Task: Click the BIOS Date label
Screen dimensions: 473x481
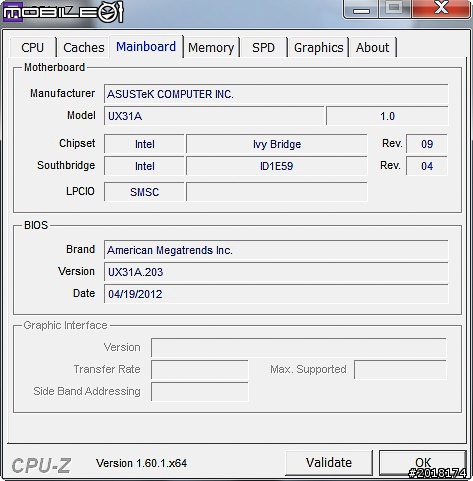Action: click(x=84, y=293)
